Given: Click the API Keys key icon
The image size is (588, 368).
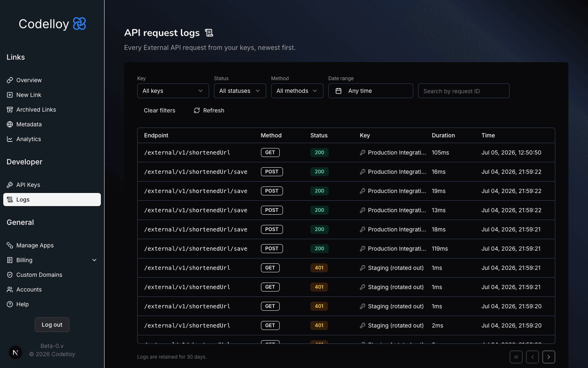Looking at the screenshot, I should 10,185.
